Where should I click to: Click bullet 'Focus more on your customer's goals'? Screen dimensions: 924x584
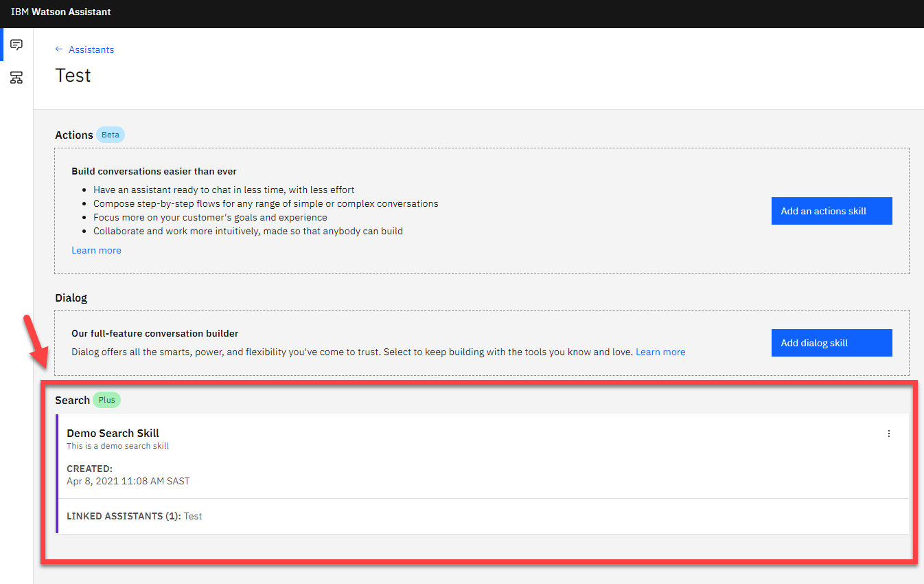click(210, 217)
